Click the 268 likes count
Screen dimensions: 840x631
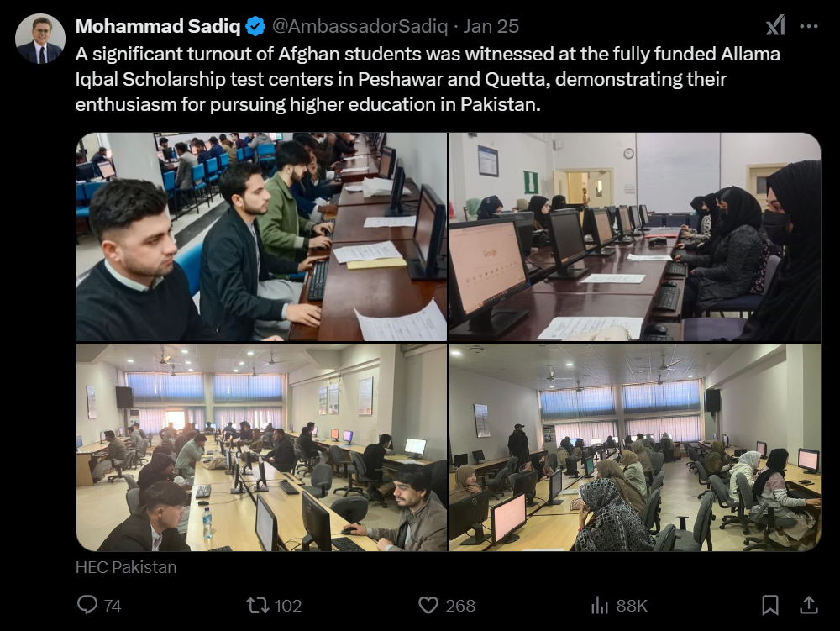pos(460,606)
